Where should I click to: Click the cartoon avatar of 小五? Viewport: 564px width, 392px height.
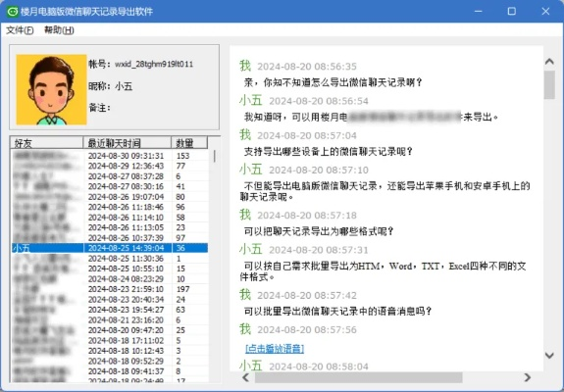coord(51,89)
